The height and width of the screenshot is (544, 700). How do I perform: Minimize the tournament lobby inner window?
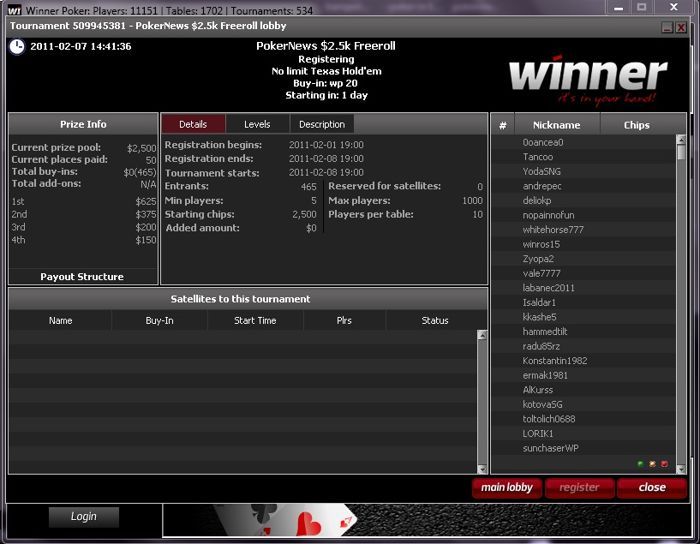click(667, 27)
